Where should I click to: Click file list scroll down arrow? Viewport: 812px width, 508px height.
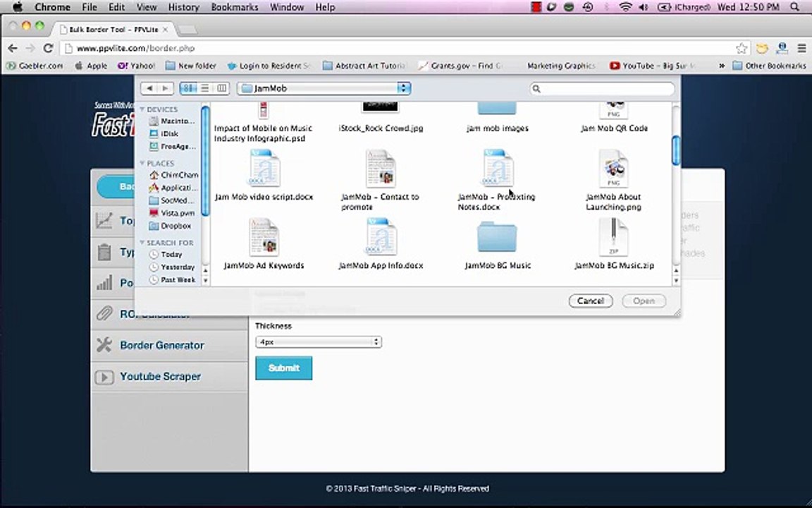(x=676, y=280)
